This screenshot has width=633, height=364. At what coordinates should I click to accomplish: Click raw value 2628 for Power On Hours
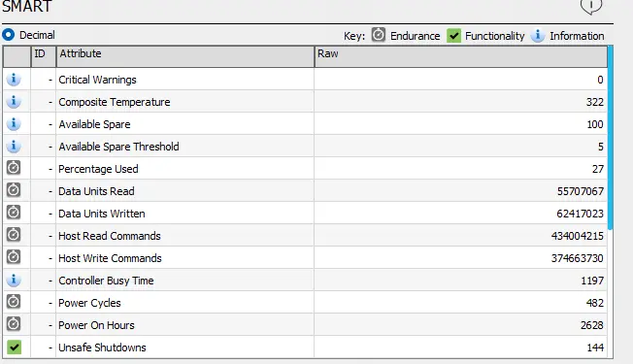pyautogui.click(x=592, y=325)
